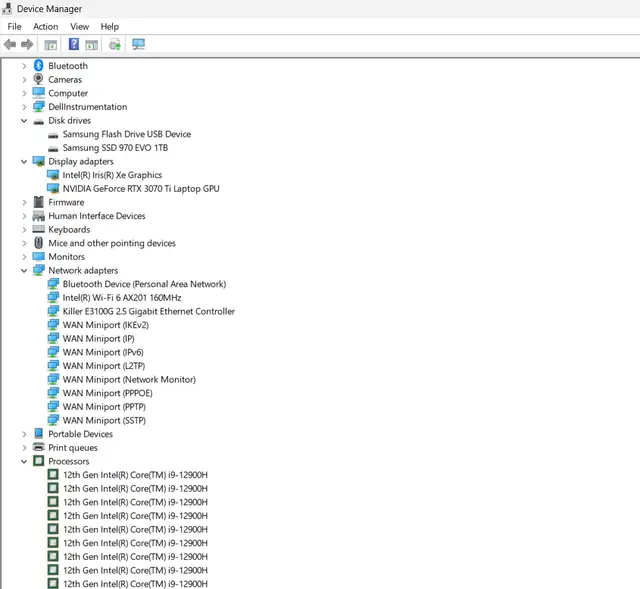The width and height of the screenshot is (640, 589).
Task: Collapse the Network adapters category
Action: point(24,271)
